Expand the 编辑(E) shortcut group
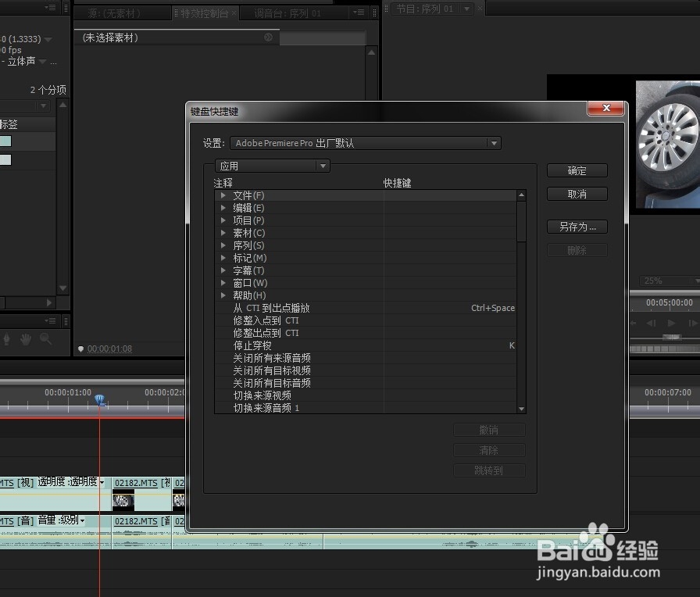The width and height of the screenshot is (700, 597). click(223, 208)
